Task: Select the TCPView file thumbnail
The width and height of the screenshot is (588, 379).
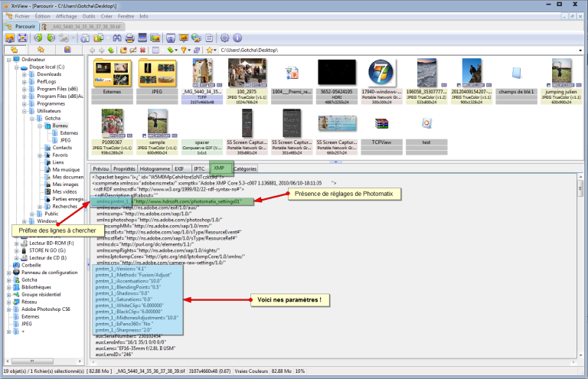Action: coord(376,142)
